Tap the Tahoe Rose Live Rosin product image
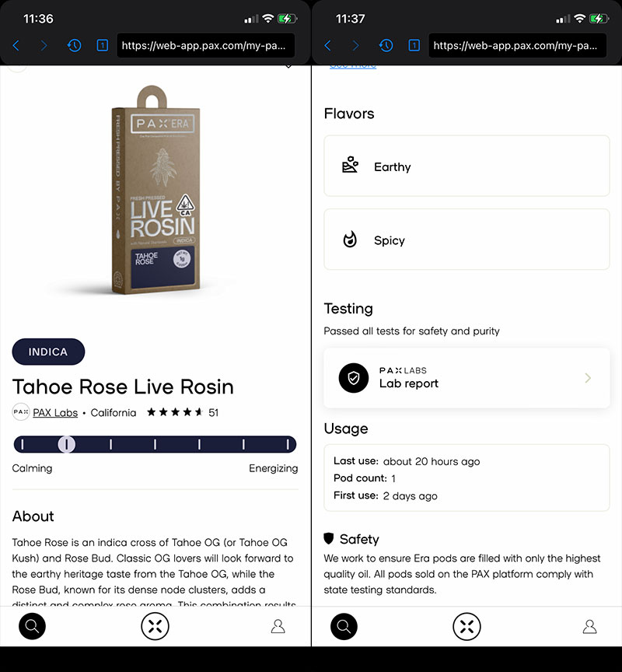622x672 pixels. (155, 190)
